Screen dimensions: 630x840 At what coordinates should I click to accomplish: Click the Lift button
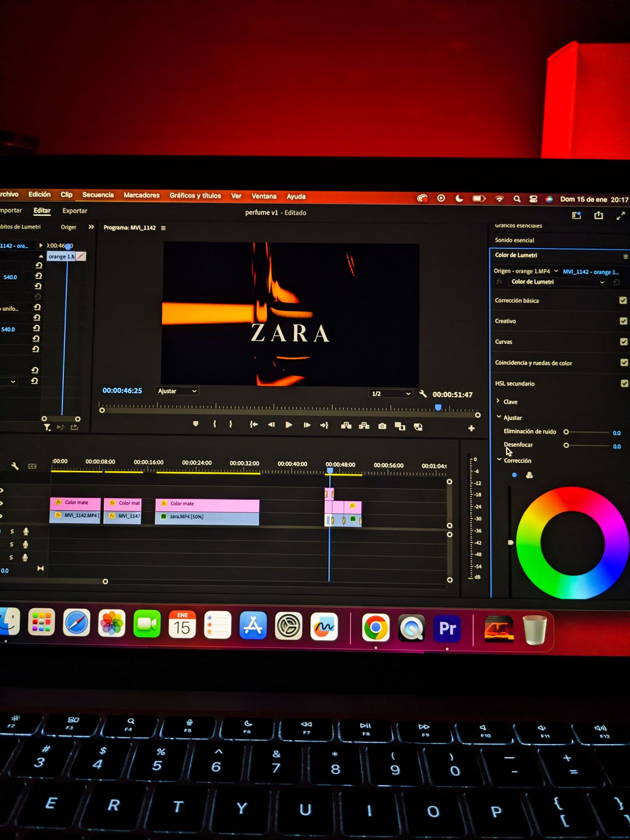tap(346, 426)
